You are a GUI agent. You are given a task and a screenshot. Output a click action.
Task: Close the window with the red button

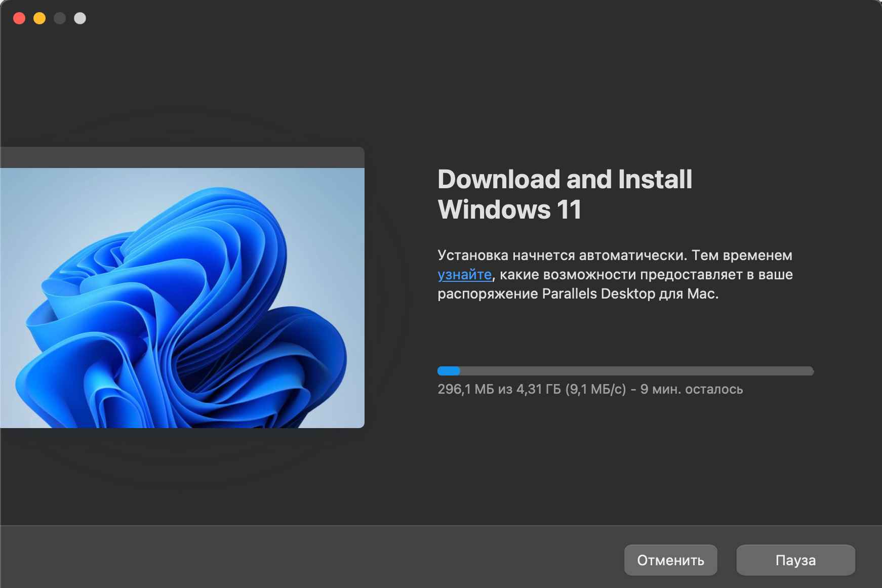click(19, 18)
